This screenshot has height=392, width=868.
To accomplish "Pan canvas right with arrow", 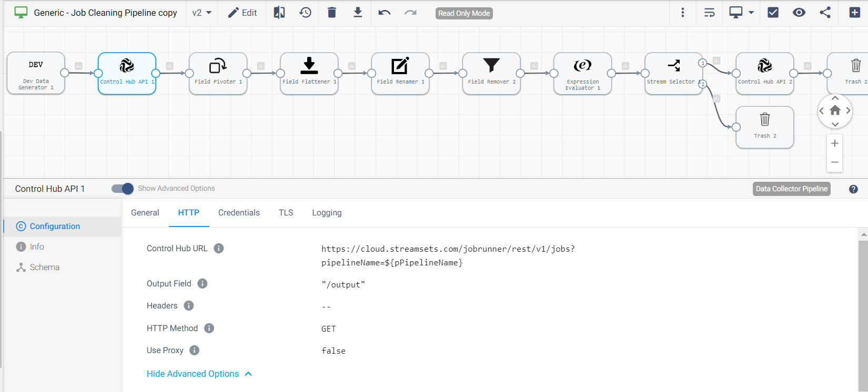I will click(848, 111).
